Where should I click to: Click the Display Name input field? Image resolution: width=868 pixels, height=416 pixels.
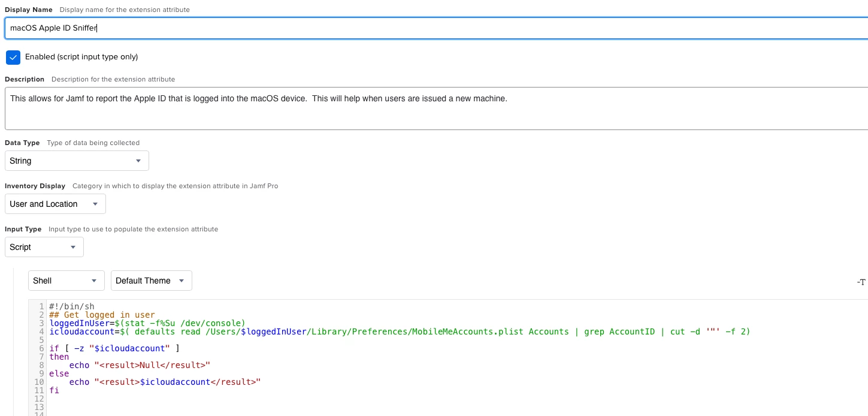(x=436, y=28)
